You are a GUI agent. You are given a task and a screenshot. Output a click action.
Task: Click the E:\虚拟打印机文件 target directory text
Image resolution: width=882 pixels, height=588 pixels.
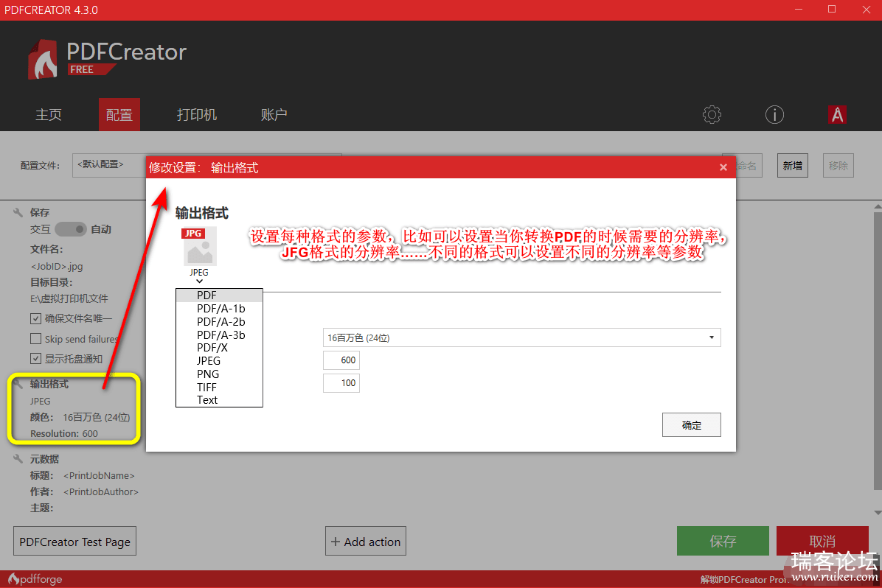pyautogui.click(x=69, y=298)
